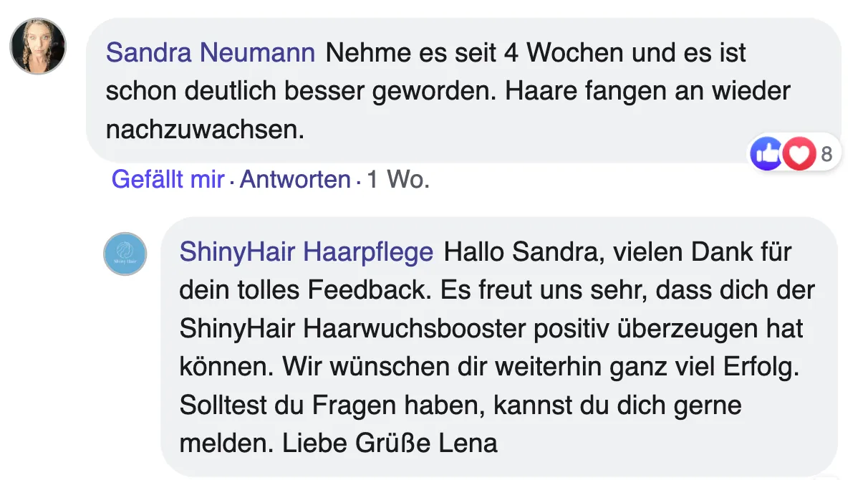868x480 pixels.
Task: Reply to Sandra's comment via Antworten
Action: click(x=295, y=179)
